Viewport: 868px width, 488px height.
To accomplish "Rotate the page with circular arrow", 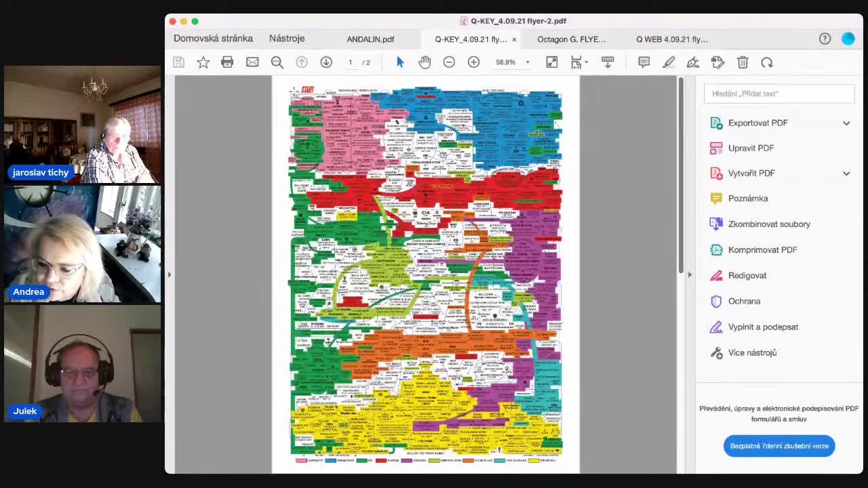I will (767, 62).
